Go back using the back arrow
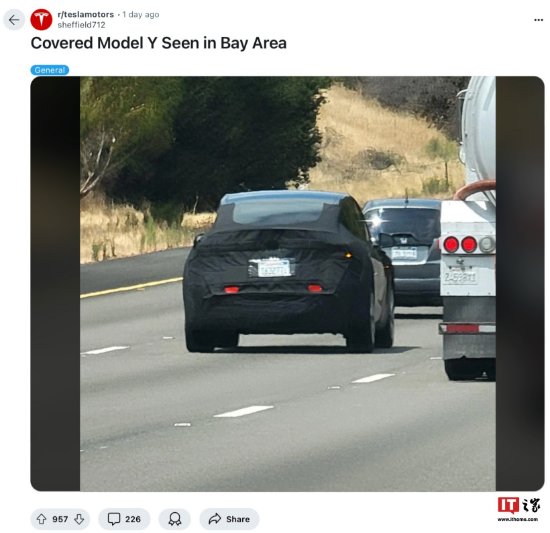This screenshot has width=550, height=533. (14, 20)
